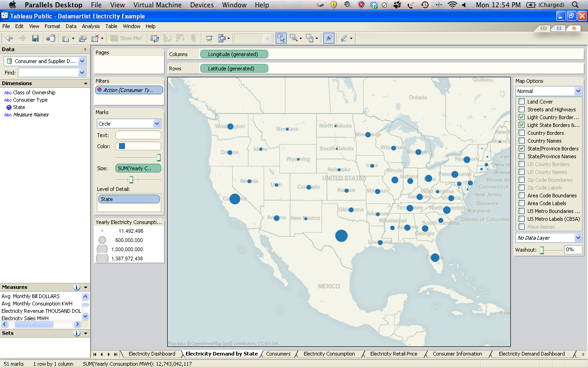Click the Longitude (generated) pill in Columns

(x=234, y=54)
